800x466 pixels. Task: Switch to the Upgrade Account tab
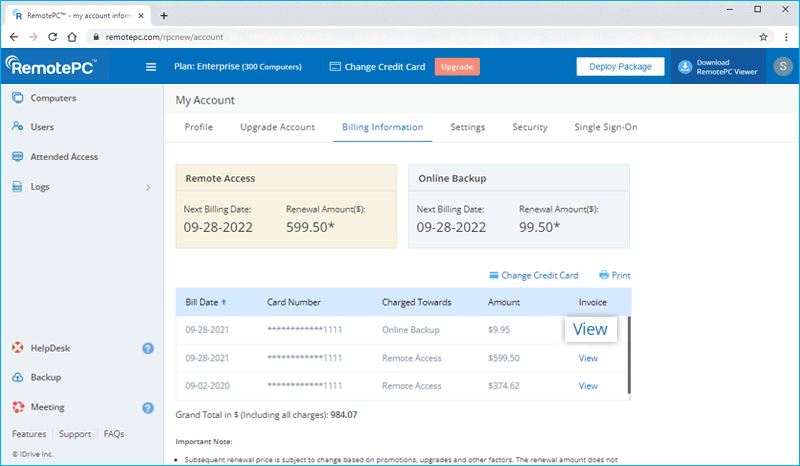[x=278, y=127]
